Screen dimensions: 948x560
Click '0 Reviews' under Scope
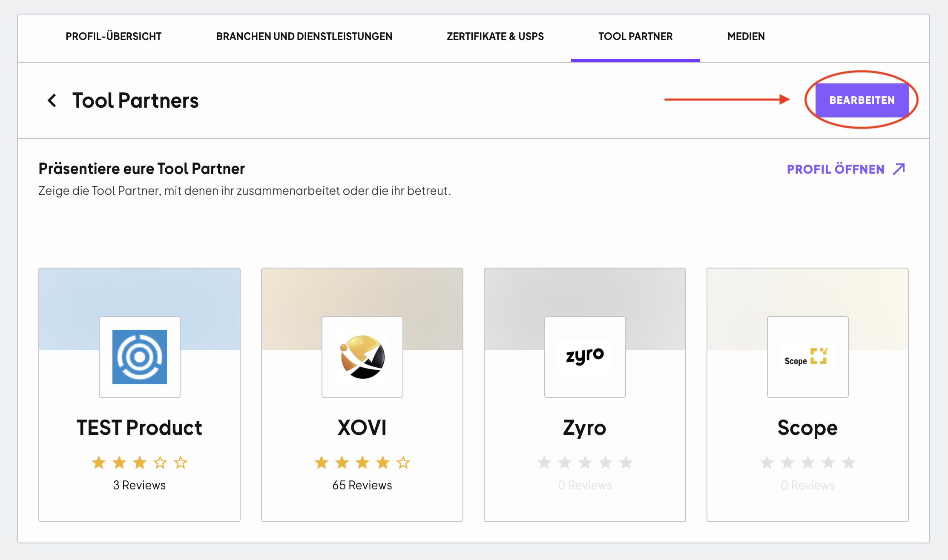[807, 485]
